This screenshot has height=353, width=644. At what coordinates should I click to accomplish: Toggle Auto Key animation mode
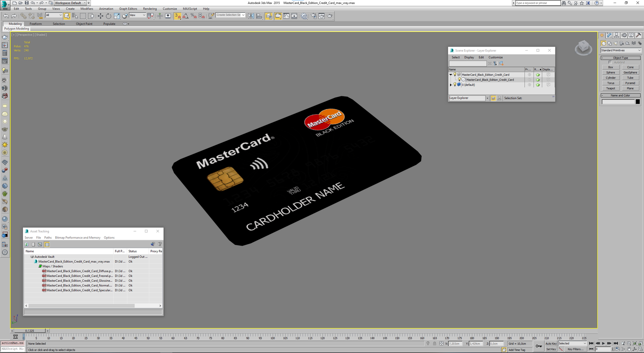pos(551,343)
